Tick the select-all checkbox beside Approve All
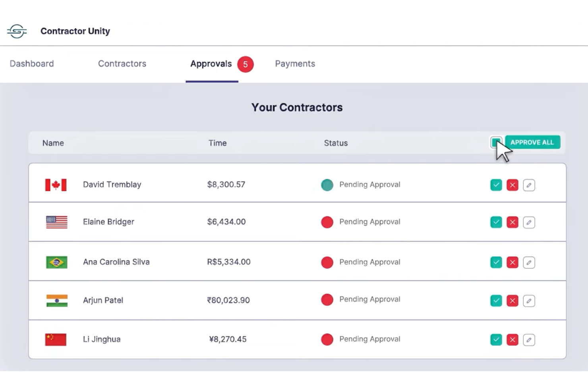The height and width of the screenshot is (392, 588). (x=496, y=142)
